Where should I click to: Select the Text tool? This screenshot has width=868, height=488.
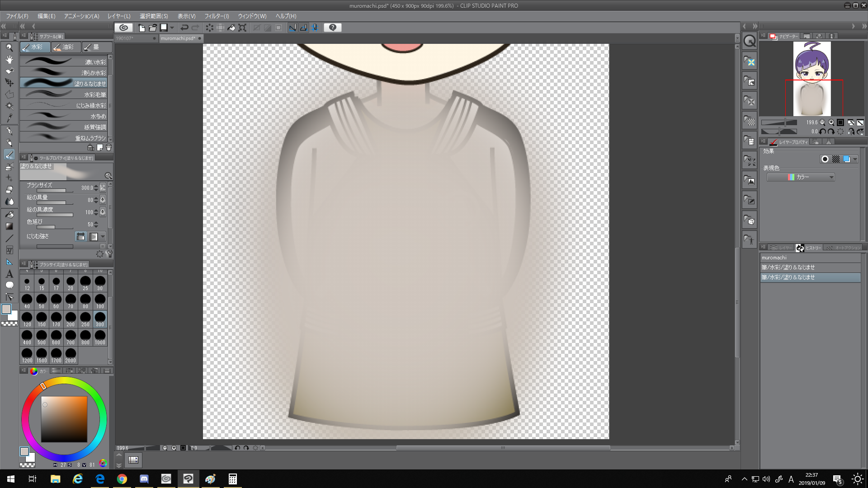pos(9,274)
